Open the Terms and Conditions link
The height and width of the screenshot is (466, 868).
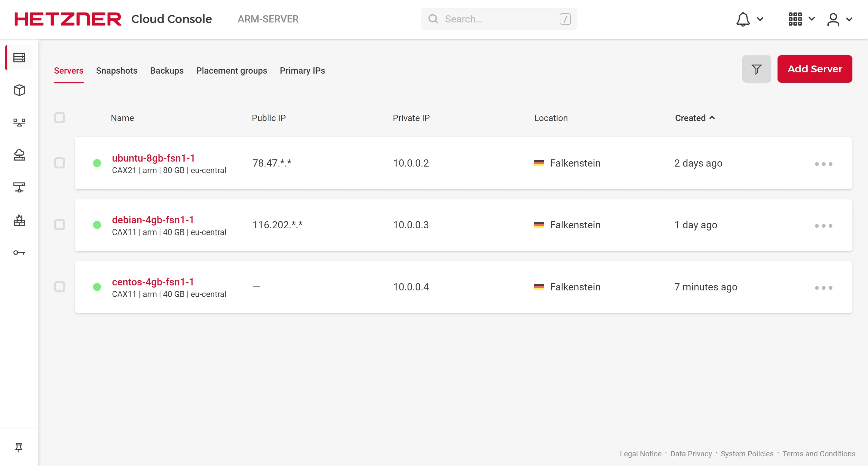[819, 454]
